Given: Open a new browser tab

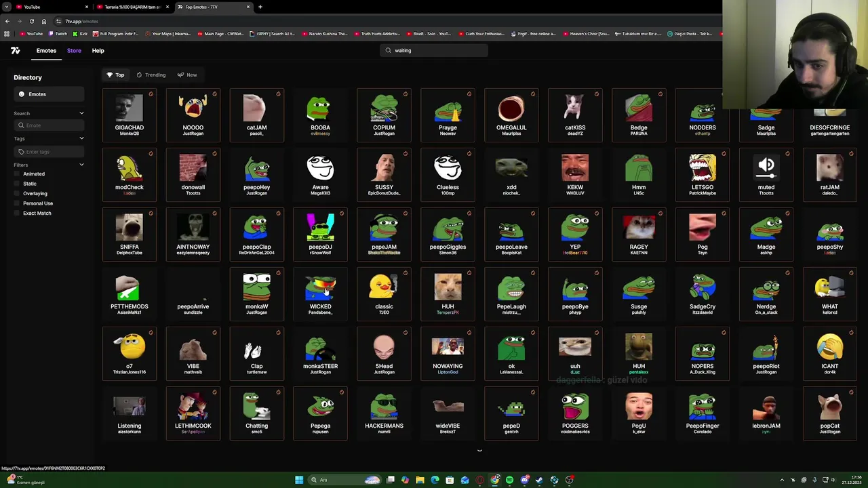Looking at the screenshot, I should point(260,7).
